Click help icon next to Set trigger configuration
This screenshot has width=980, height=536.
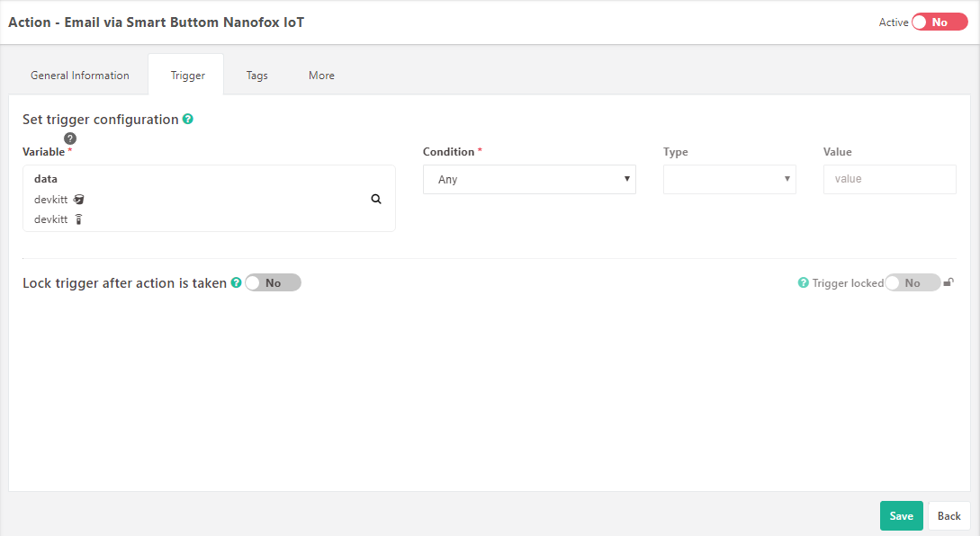[x=187, y=119]
